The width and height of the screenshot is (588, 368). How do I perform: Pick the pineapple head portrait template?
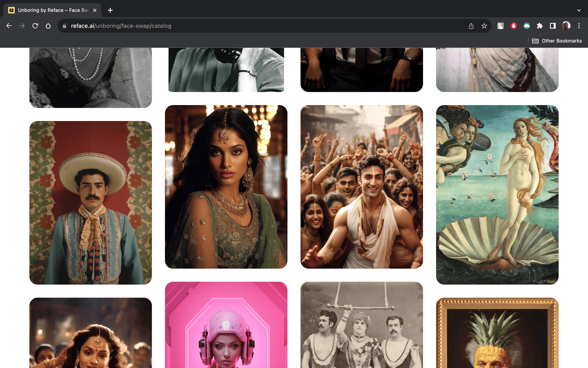[497, 333]
